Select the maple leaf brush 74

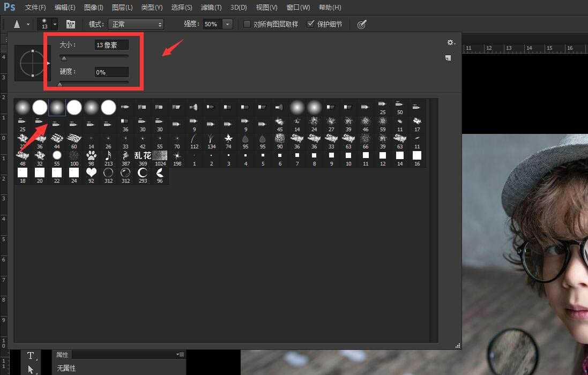(228, 141)
